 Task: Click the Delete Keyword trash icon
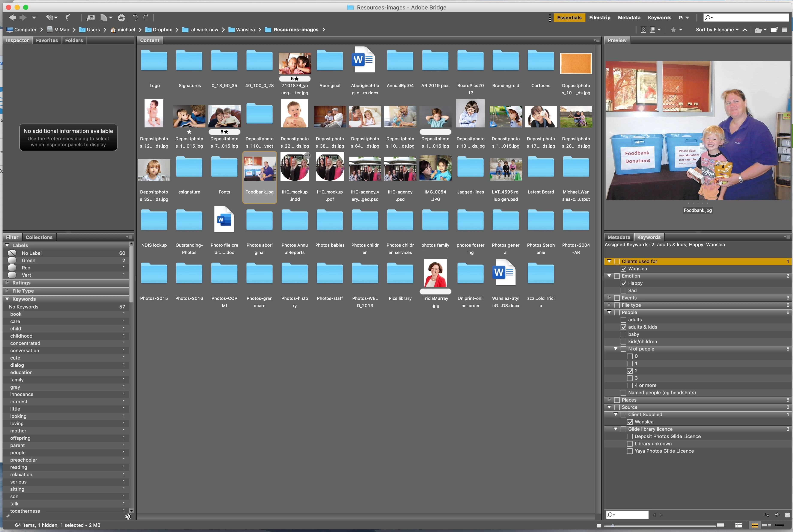(x=787, y=515)
